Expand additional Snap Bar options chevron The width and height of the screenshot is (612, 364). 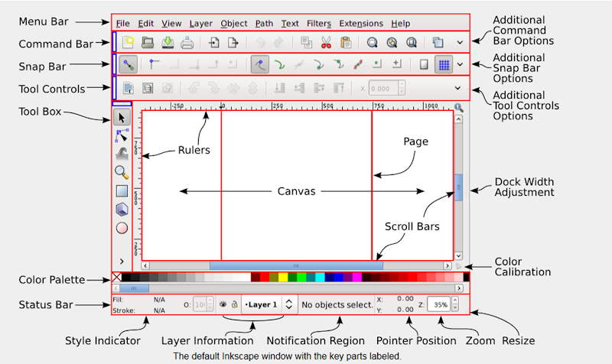459,65
